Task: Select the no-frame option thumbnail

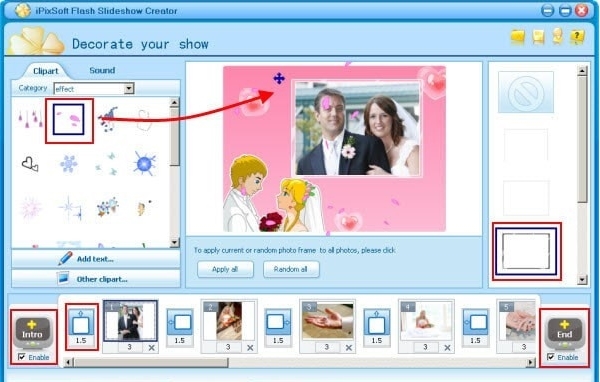Action: pyautogui.click(x=526, y=92)
